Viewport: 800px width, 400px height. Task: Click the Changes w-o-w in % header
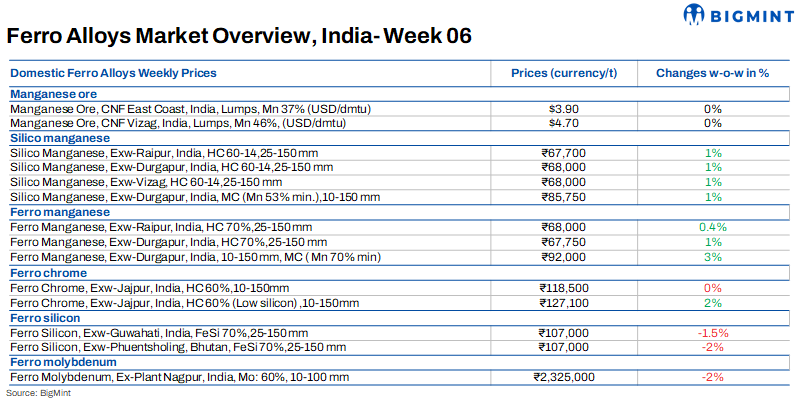(712, 74)
